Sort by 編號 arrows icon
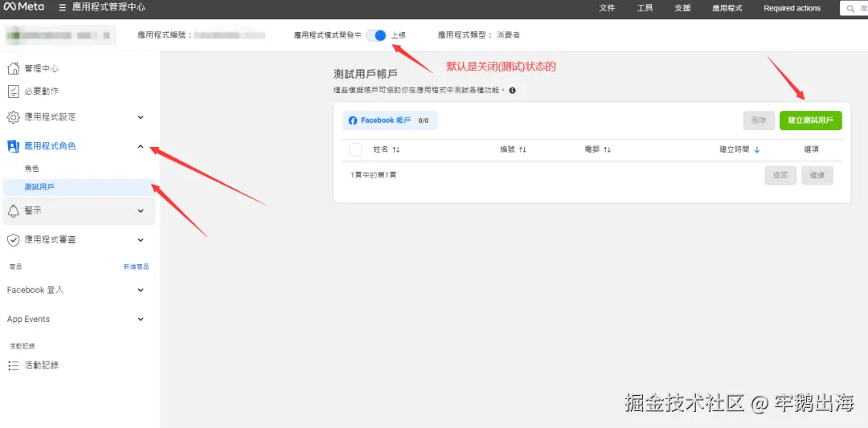 click(522, 150)
